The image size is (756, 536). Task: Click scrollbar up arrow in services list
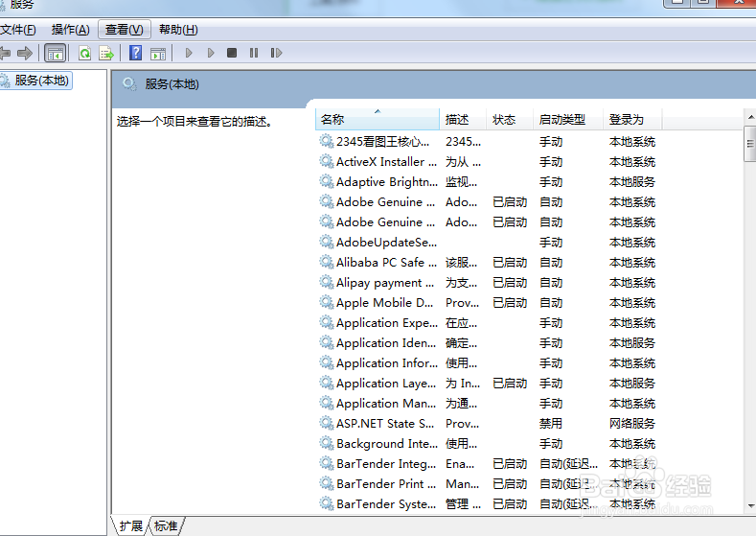(x=750, y=117)
